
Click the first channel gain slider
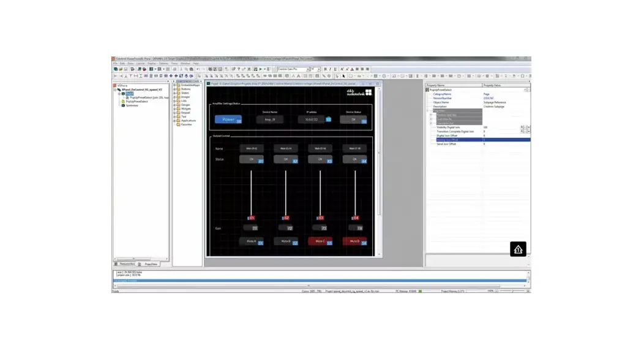point(251,194)
